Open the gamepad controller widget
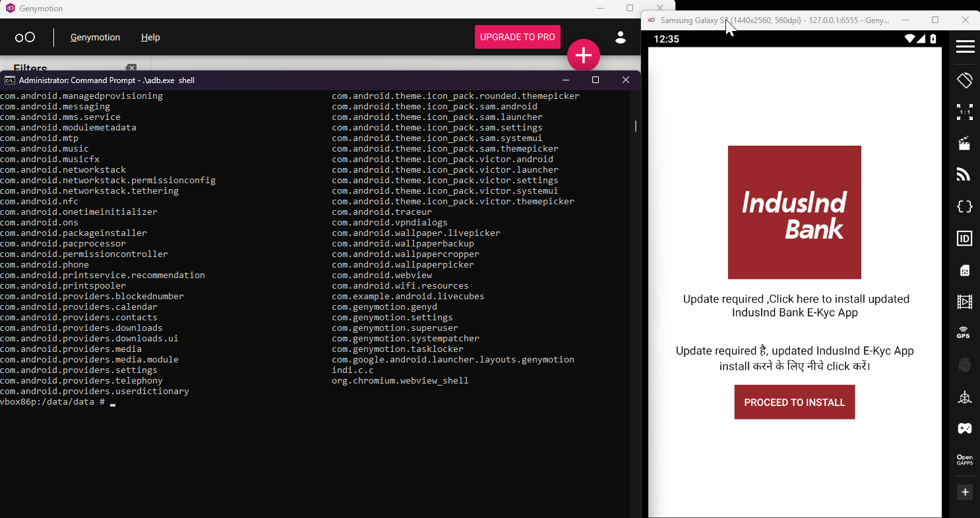980x518 pixels. coord(965,428)
